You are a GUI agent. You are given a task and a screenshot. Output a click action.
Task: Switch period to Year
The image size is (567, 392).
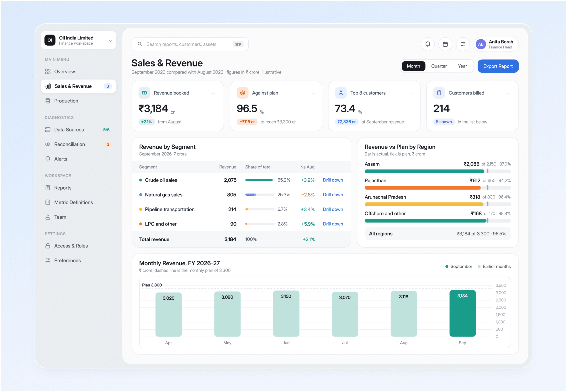click(462, 66)
